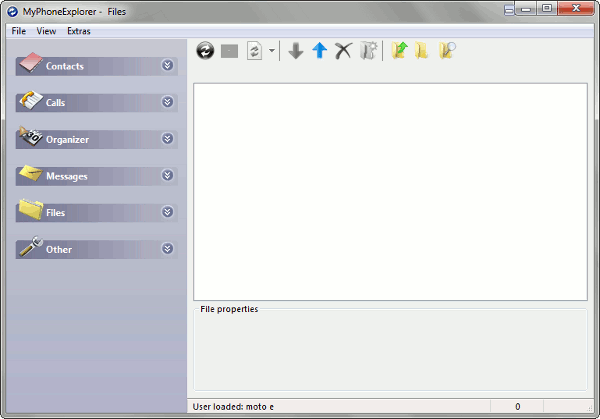Open the View menu

coord(46,31)
